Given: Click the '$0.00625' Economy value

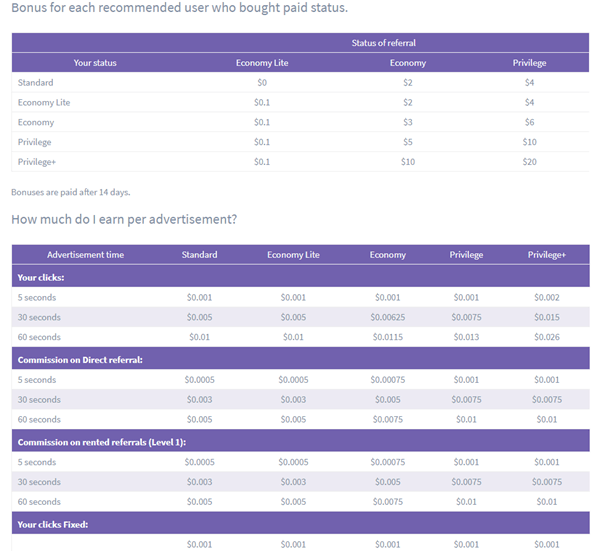Looking at the screenshot, I should [388, 318].
